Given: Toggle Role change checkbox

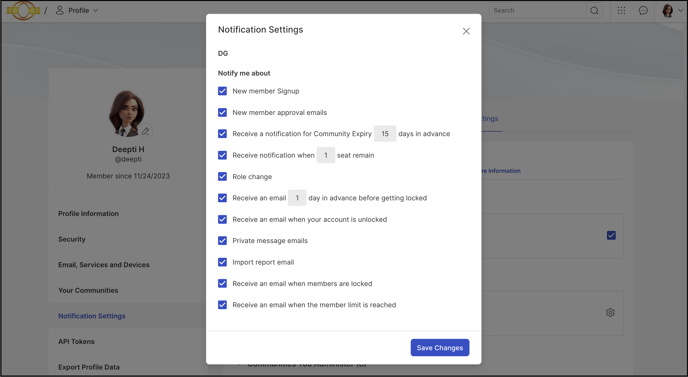Looking at the screenshot, I should pos(222,176).
